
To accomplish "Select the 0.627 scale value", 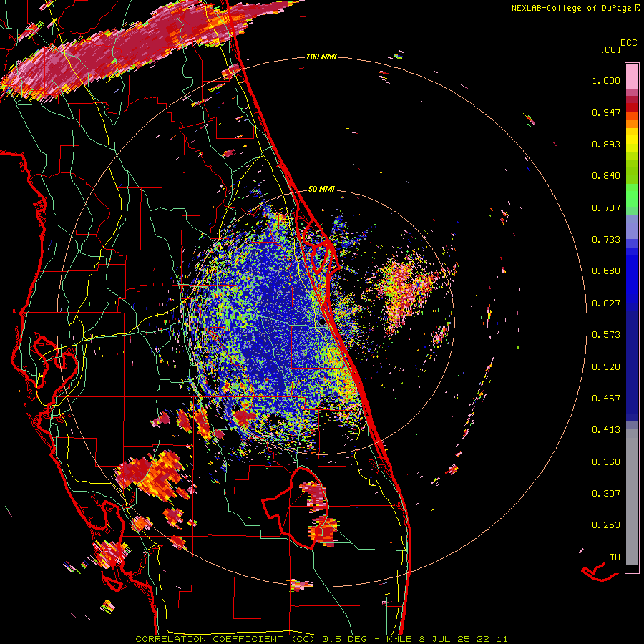I will pyautogui.click(x=606, y=303).
